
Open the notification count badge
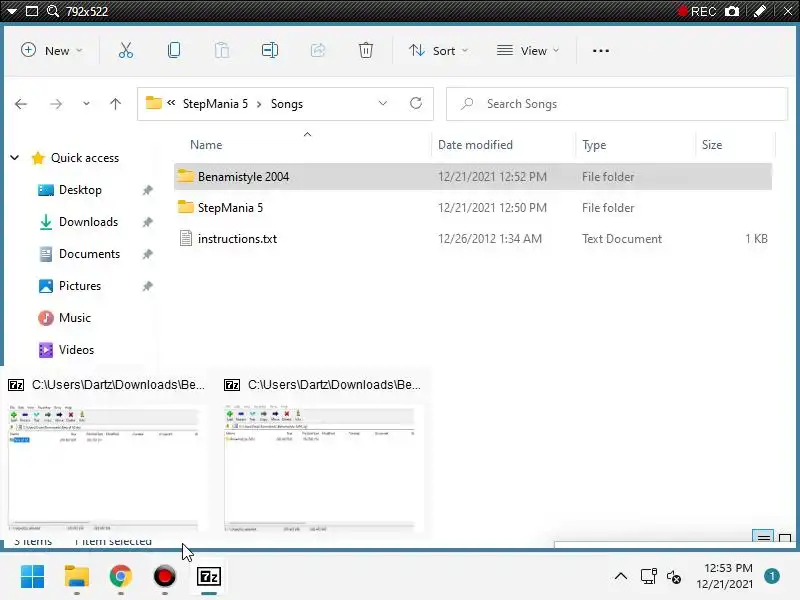(772, 576)
